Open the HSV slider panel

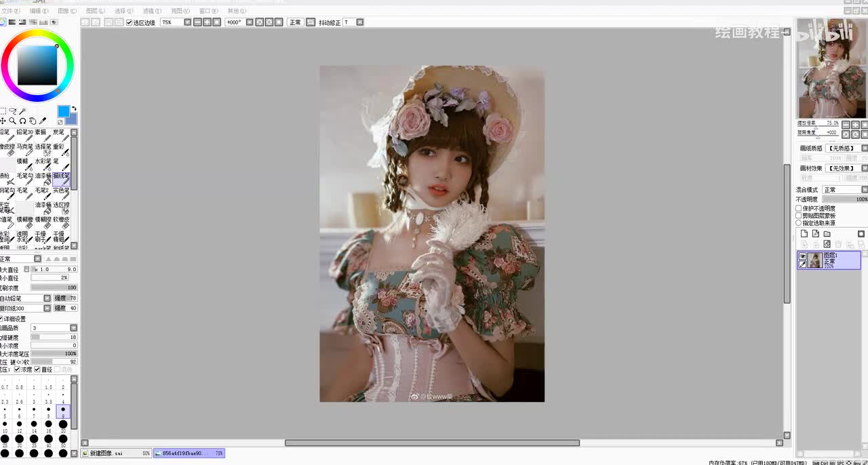(22, 22)
